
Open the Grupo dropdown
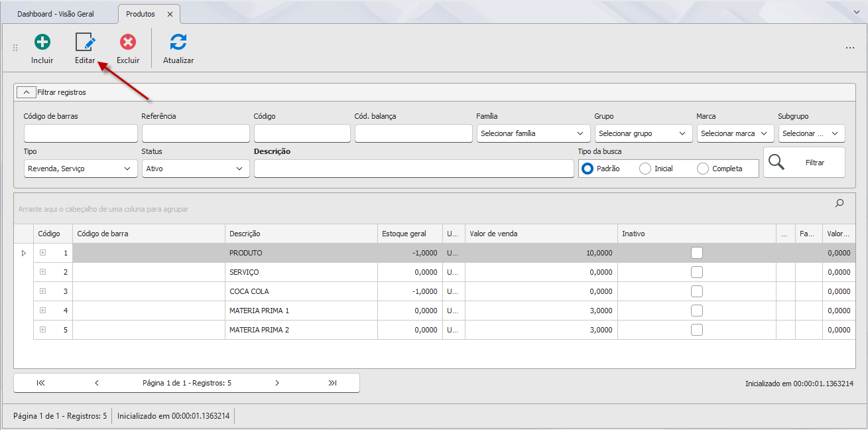tap(643, 133)
